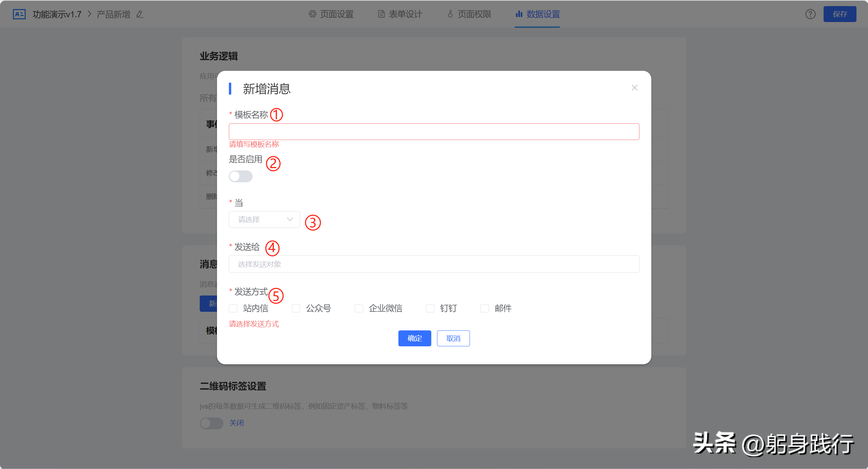Click the 二维码标签设置 heading

pos(233,386)
